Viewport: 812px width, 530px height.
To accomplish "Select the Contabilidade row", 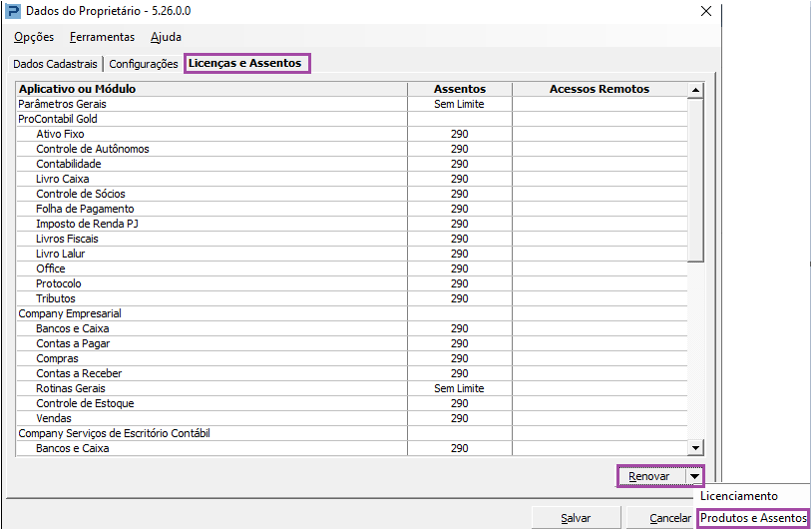I will point(351,165).
